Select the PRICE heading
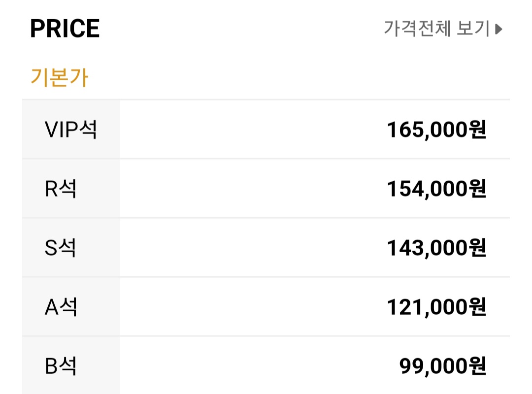Image resolution: width=532 pixels, height=394 pixels. (65, 28)
